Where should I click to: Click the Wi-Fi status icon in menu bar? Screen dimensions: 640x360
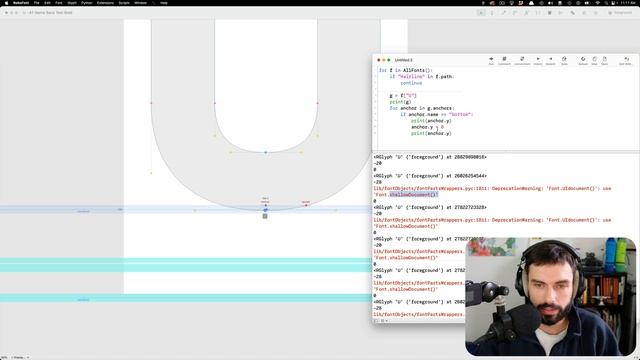coord(598,3)
